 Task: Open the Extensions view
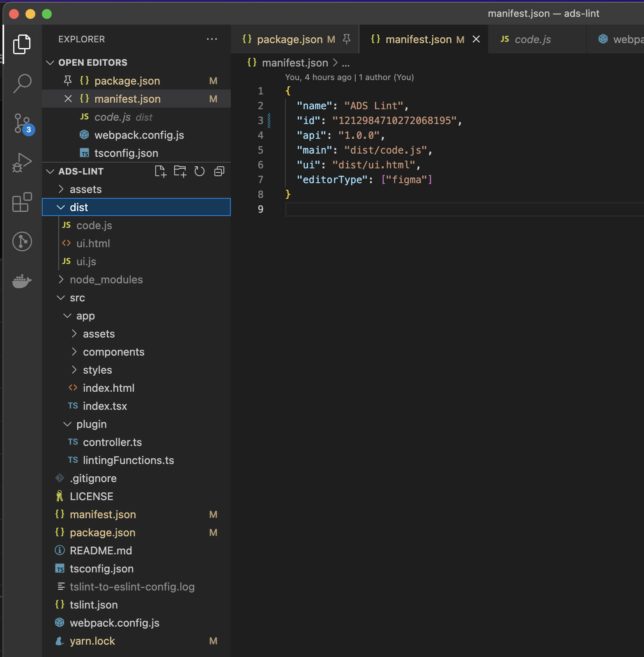22,202
